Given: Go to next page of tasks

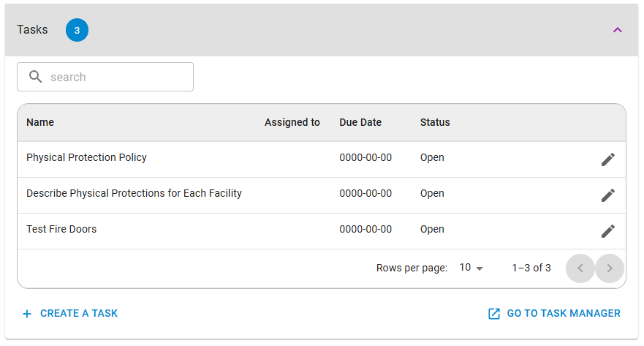Looking at the screenshot, I should tap(610, 268).
